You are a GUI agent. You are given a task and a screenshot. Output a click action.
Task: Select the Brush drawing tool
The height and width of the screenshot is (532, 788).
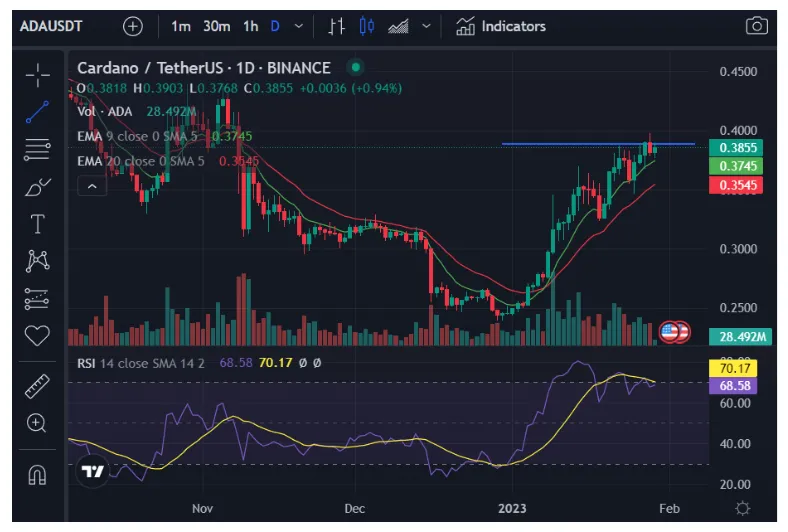pos(38,187)
